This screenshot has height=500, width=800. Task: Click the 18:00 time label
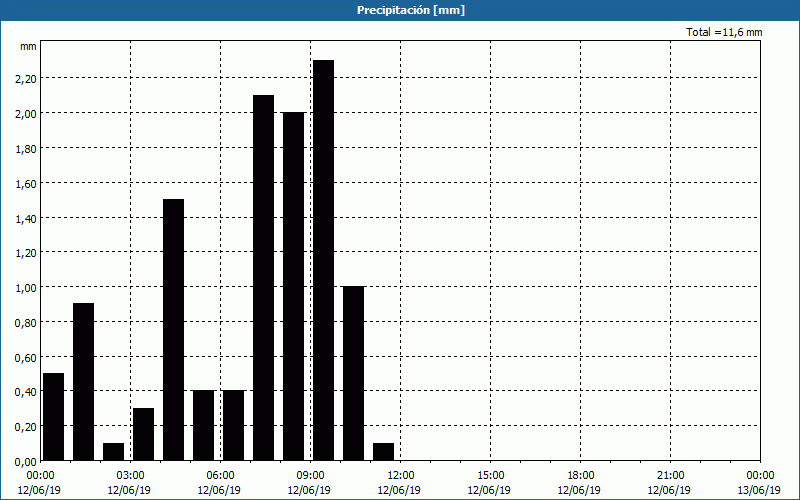[x=580, y=476]
